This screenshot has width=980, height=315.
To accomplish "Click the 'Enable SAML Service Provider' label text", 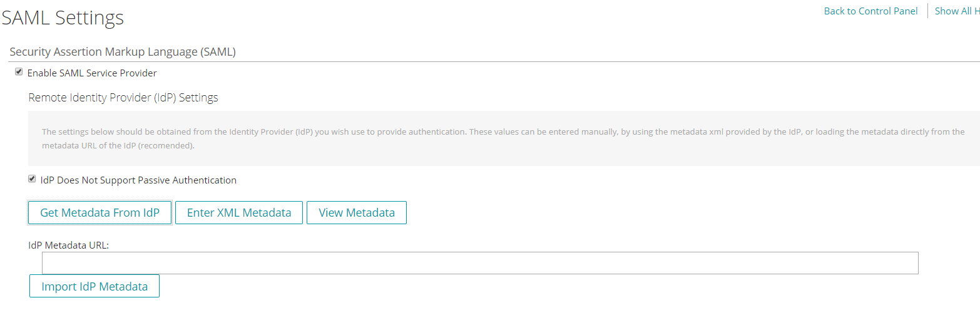I will [92, 73].
